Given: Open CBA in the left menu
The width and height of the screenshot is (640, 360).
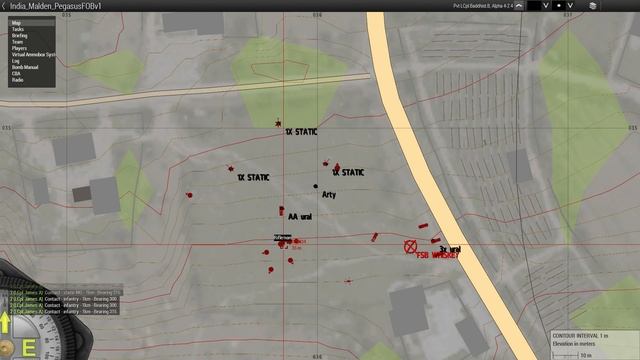Looking at the screenshot, I should 31,73.
